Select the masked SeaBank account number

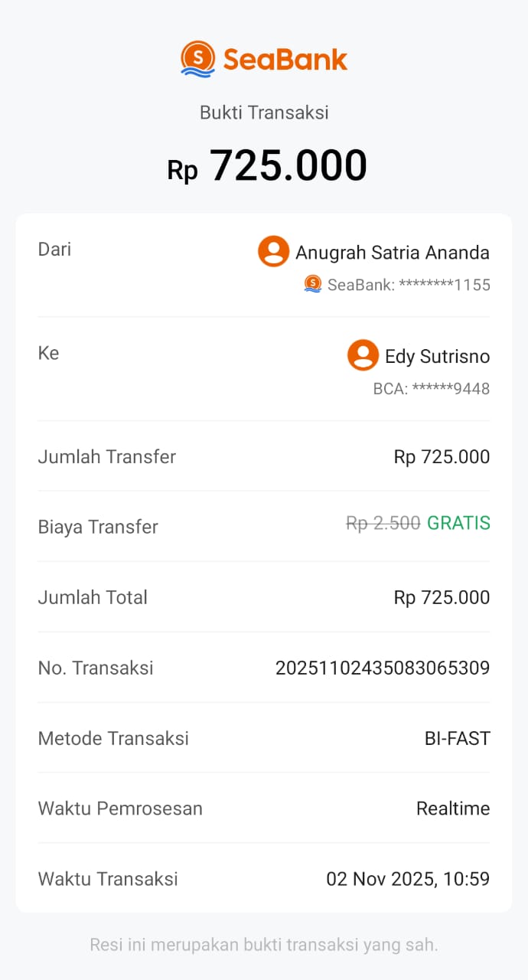click(x=409, y=285)
